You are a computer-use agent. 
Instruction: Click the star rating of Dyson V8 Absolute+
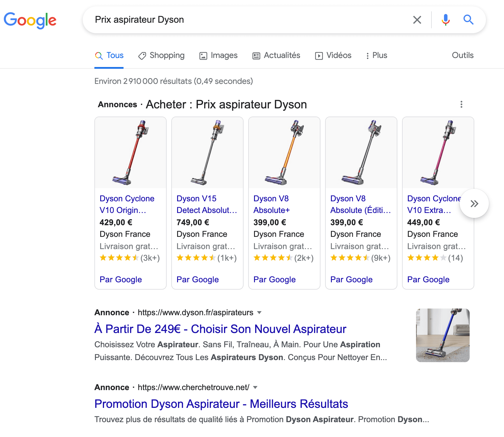coord(272,258)
